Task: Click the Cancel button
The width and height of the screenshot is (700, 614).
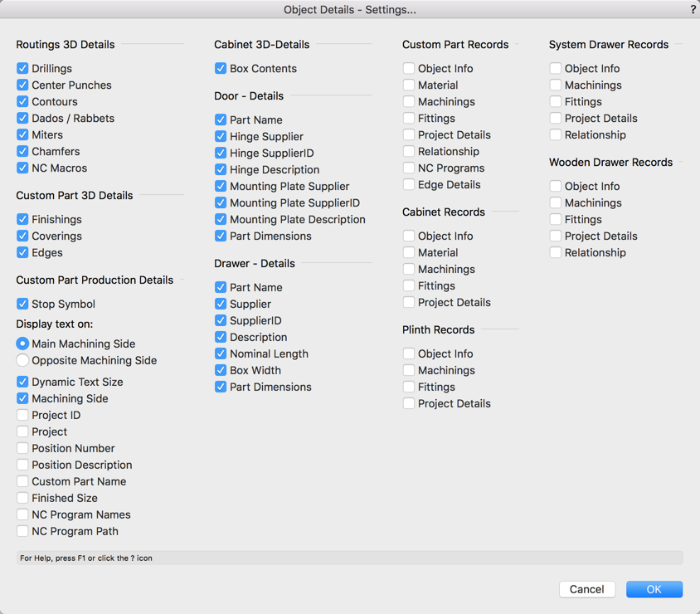Action: point(587,589)
